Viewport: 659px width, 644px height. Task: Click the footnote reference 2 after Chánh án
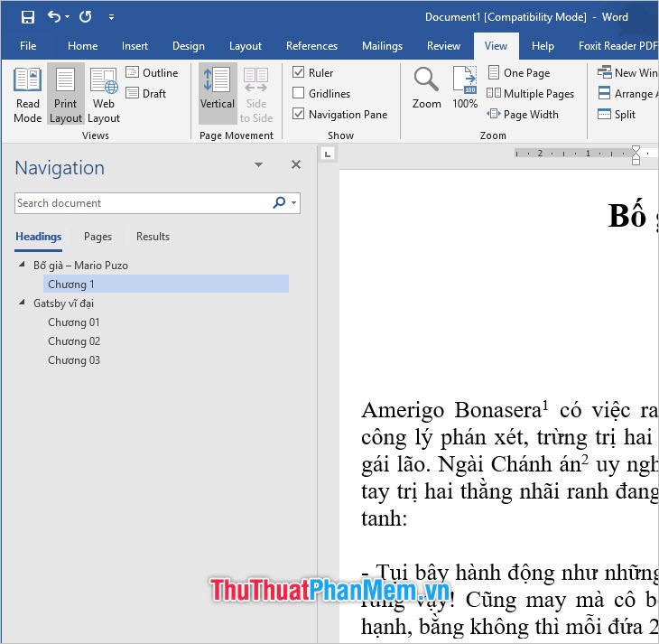[585, 459]
